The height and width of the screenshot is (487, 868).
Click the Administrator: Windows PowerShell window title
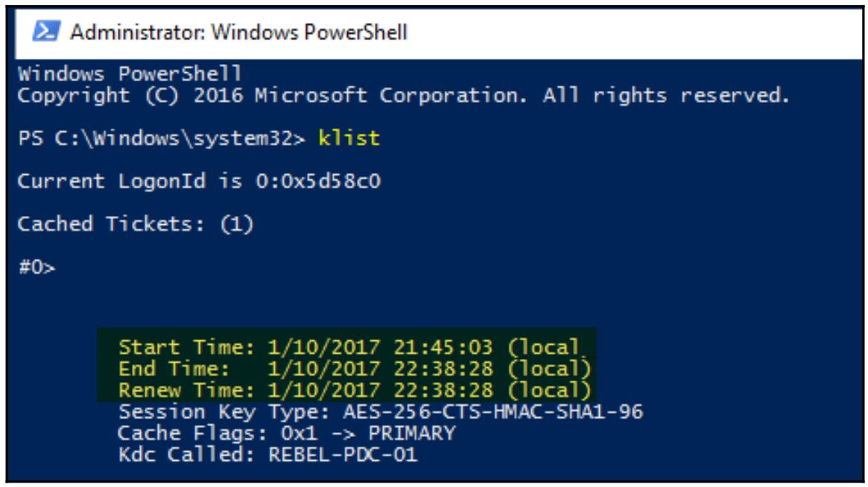tap(238, 33)
